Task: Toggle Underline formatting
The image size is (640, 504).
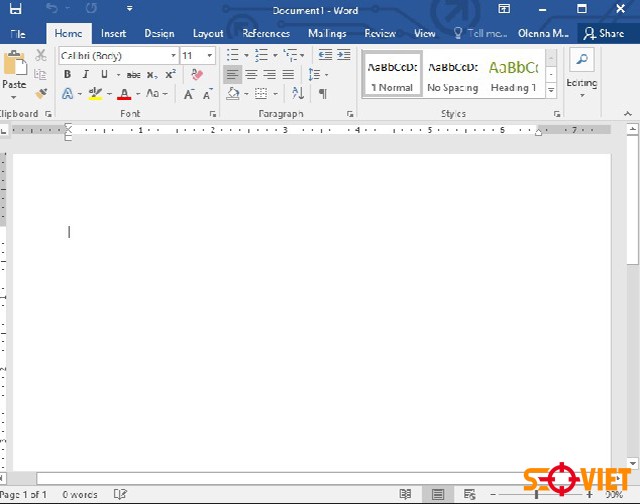Action: (103, 75)
